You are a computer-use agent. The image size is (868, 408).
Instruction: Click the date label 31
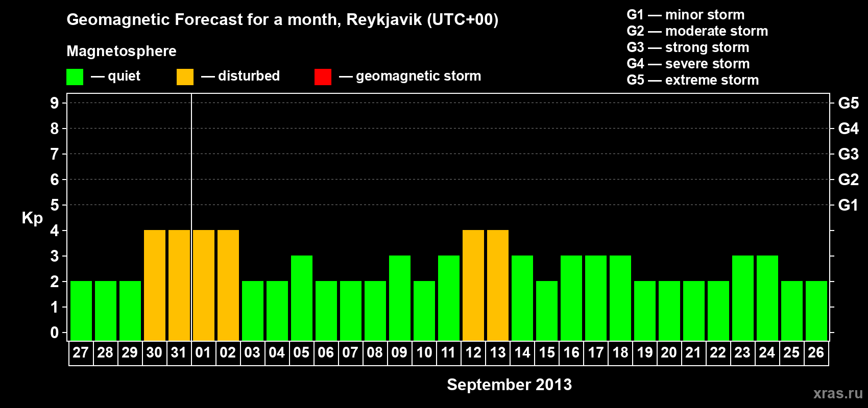(x=179, y=353)
